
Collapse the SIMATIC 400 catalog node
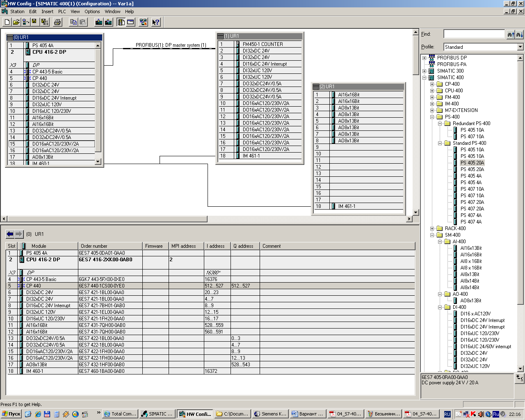(425, 78)
